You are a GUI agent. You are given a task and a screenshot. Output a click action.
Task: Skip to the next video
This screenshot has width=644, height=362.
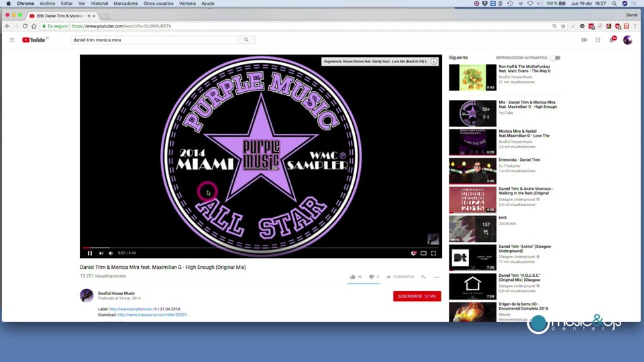tap(101, 253)
